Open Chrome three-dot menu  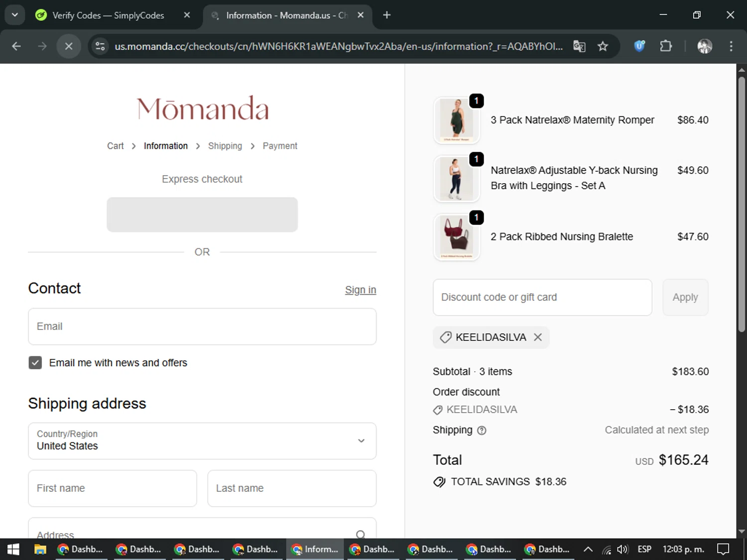click(x=731, y=46)
